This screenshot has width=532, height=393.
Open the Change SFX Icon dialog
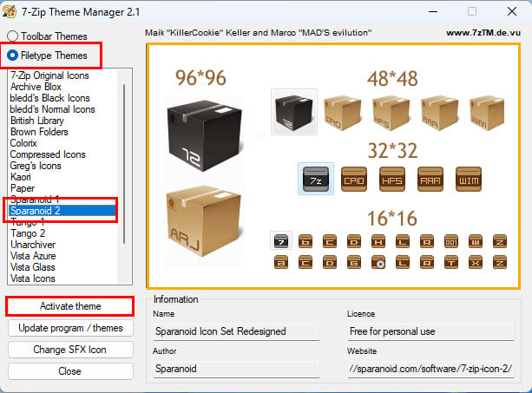[x=70, y=350]
